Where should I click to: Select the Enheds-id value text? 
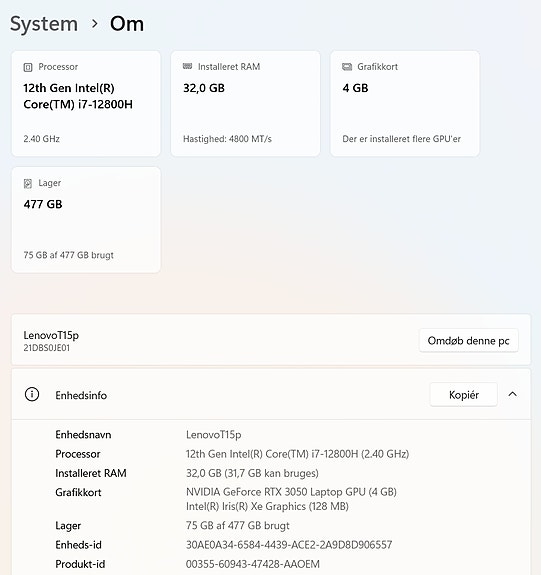click(x=289, y=545)
